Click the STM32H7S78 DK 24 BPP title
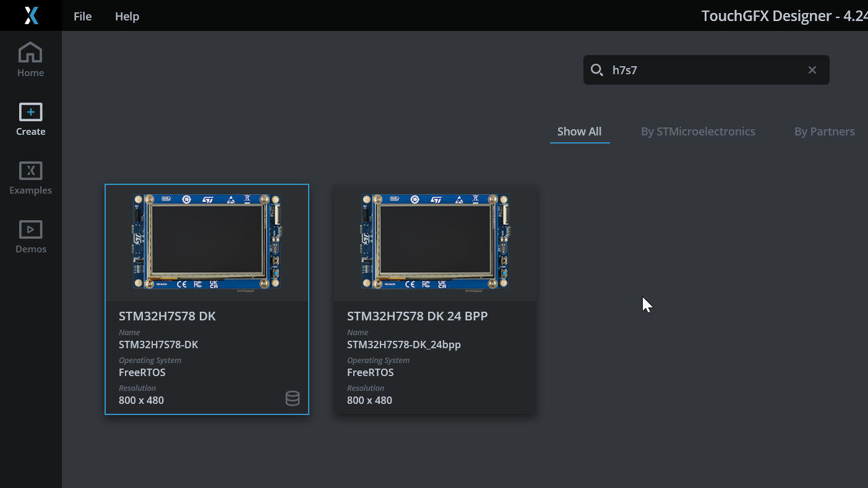The height and width of the screenshot is (488, 868). [x=418, y=316]
